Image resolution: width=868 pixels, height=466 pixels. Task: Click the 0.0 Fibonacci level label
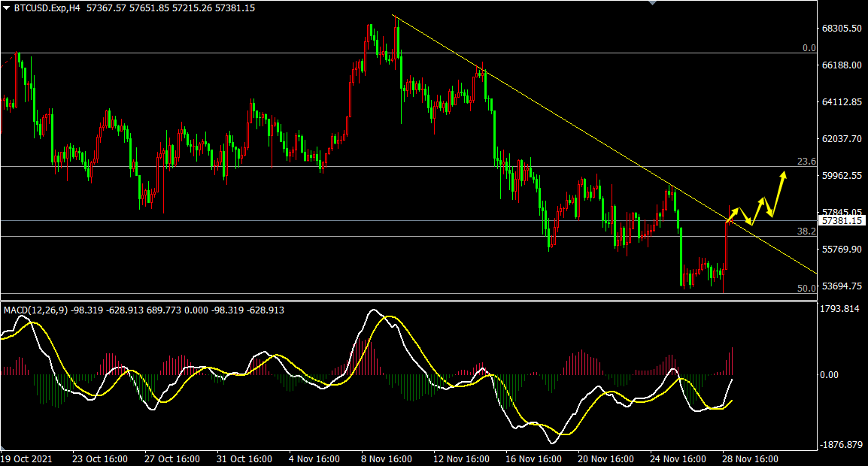pos(808,48)
